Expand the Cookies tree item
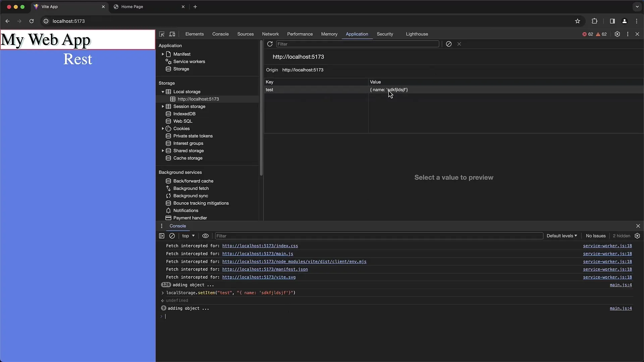The width and height of the screenshot is (644, 362). 163,128
